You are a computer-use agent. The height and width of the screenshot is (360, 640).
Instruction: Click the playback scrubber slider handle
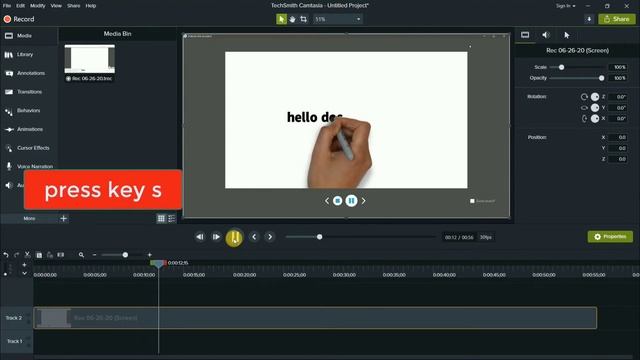[x=320, y=237]
